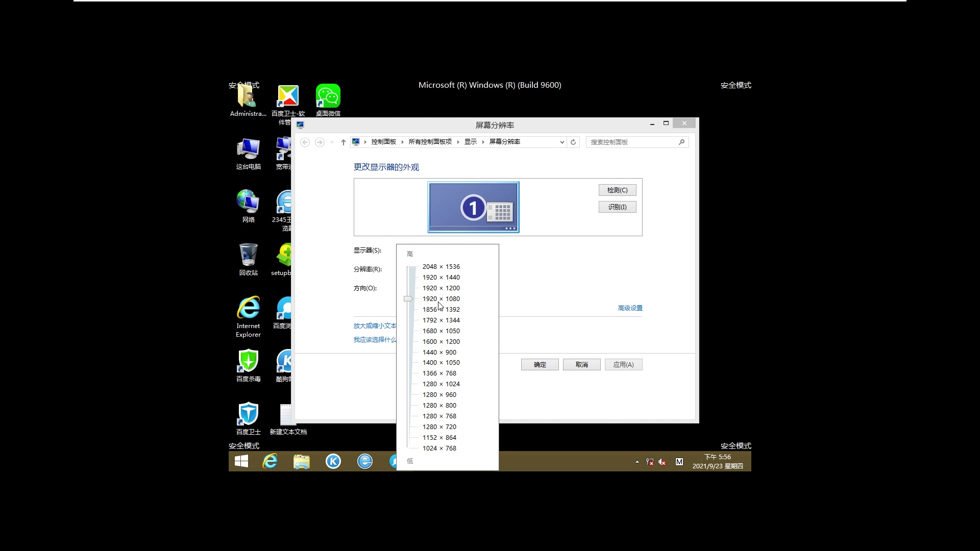Open Kugou from the taskbar
980x551 pixels.
click(333, 461)
